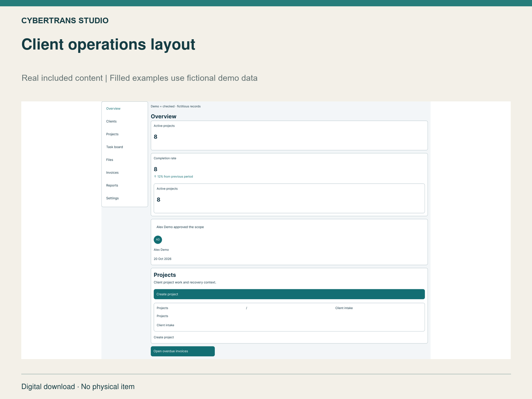Click the Client intake breadcrumb in the table header
The height and width of the screenshot is (399, 532).
344,308
